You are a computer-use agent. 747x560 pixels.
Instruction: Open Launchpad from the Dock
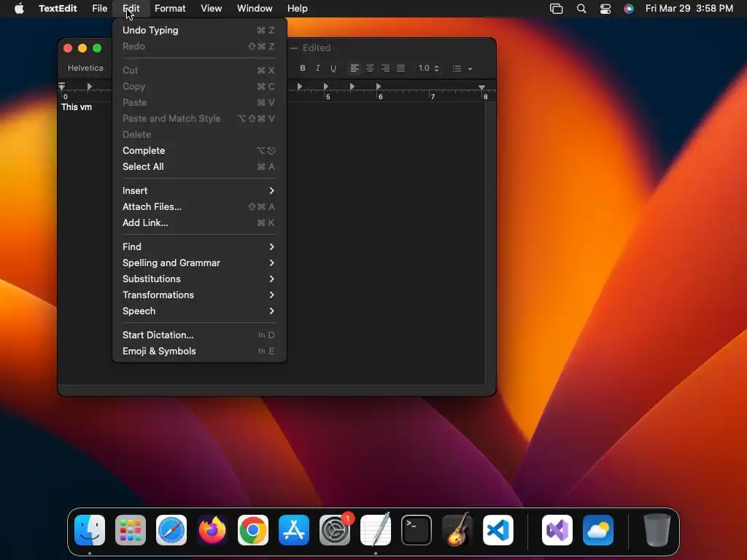tap(131, 530)
